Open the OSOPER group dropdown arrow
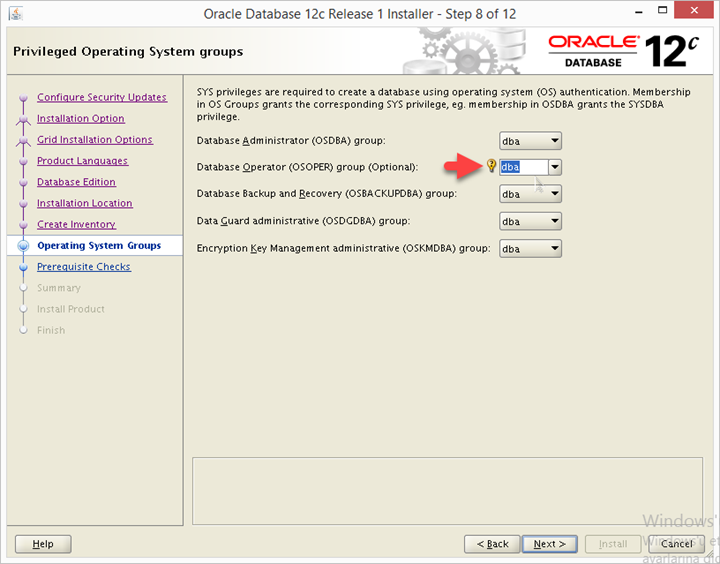The height and width of the screenshot is (564, 720). click(x=555, y=167)
